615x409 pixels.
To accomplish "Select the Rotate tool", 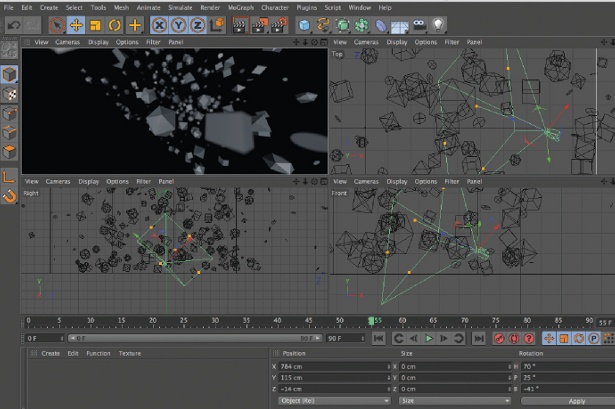I will click(x=115, y=24).
